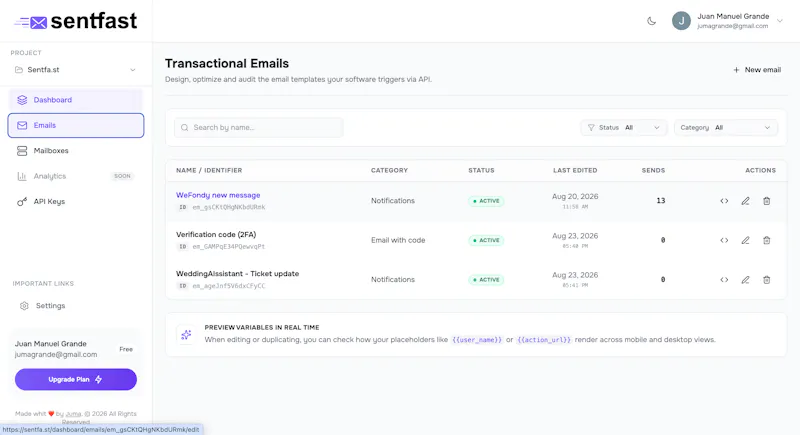Image resolution: width=800 pixels, height=435 pixels.
Task: Click the Juma link in the footer
Action: click(x=73, y=414)
